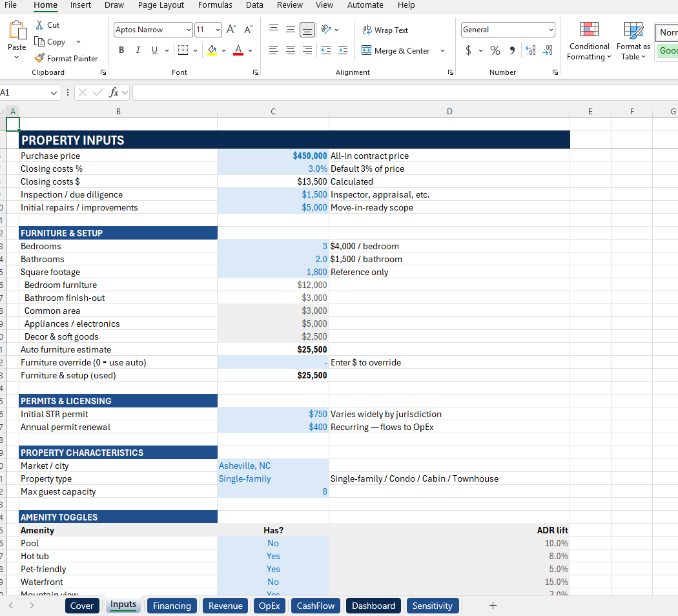678x616 pixels.
Task: Open Copy options dropdown arrow
Action: [x=78, y=41]
